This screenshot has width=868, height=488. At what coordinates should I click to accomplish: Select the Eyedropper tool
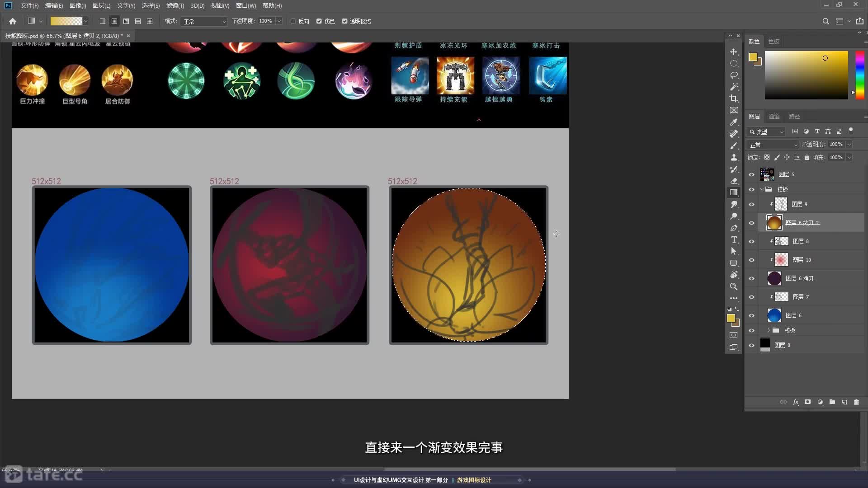pyautogui.click(x=734, y=122)
